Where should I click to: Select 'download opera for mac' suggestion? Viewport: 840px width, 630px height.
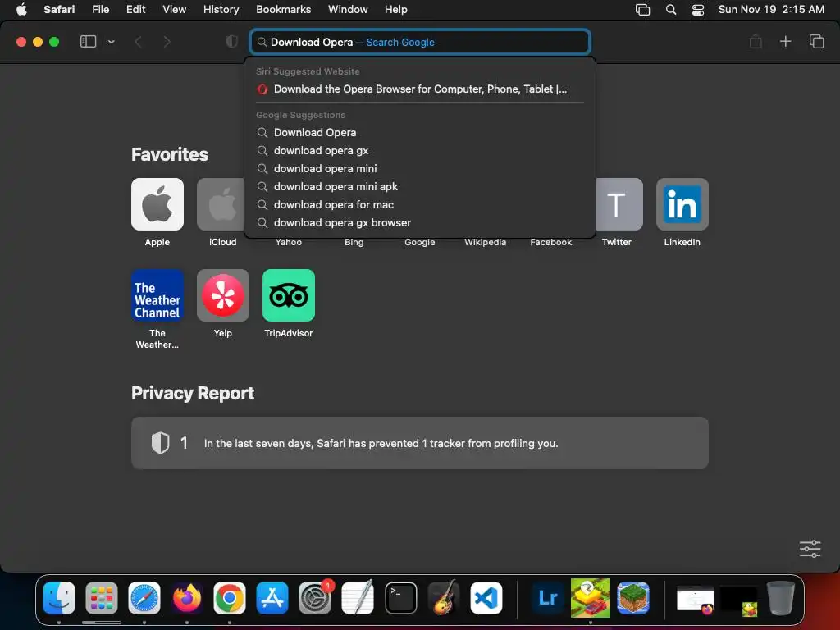(420, 204)
